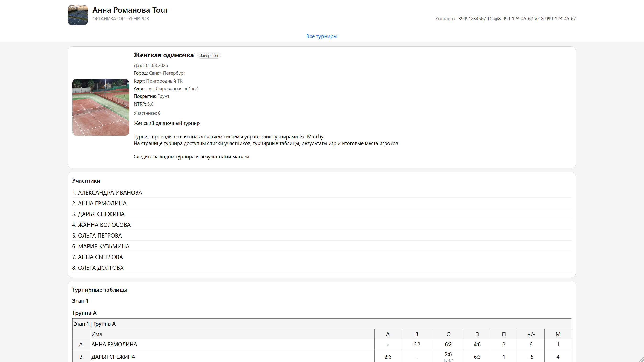Click the clay court tournament photo
644x362 pixels.
coord(100,107)
